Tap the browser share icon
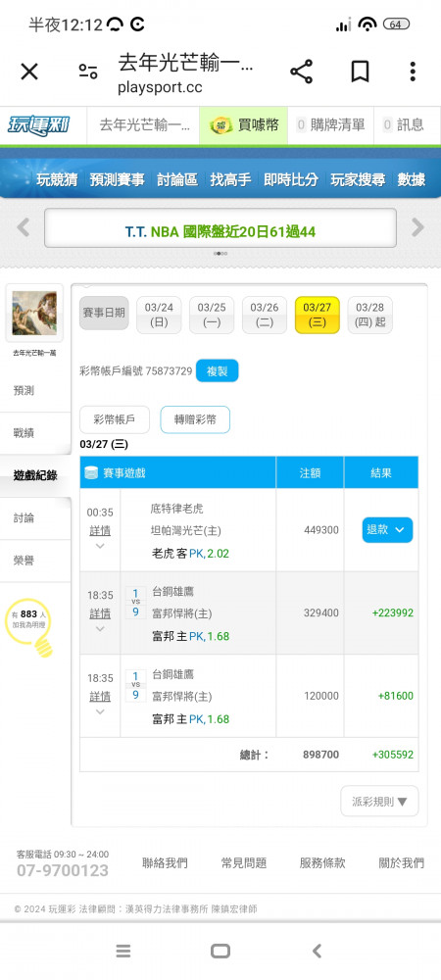The width and height of the screenshot is (441, 980). 301,72
